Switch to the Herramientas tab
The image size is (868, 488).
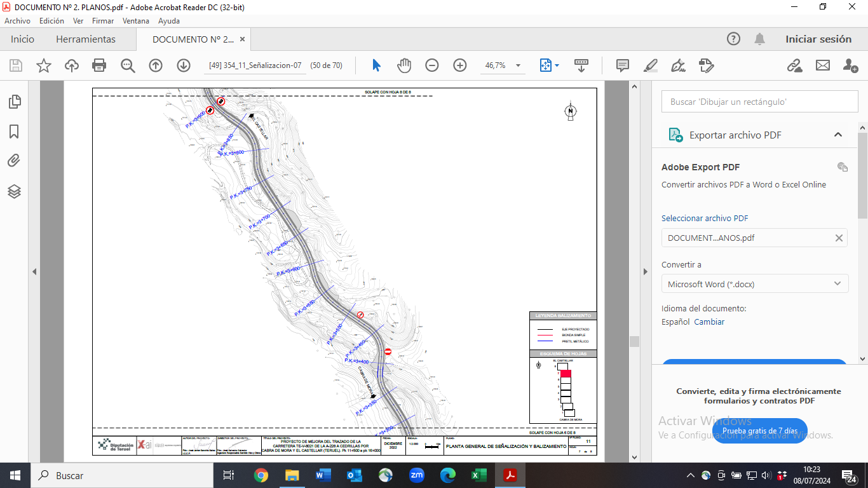pos(86,39)
